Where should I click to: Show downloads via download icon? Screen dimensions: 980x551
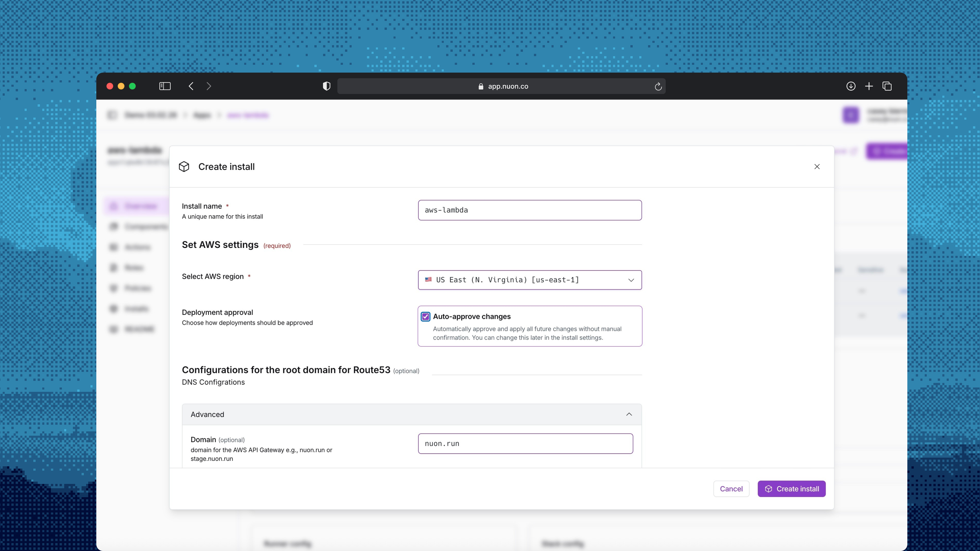tap(851, 86)
